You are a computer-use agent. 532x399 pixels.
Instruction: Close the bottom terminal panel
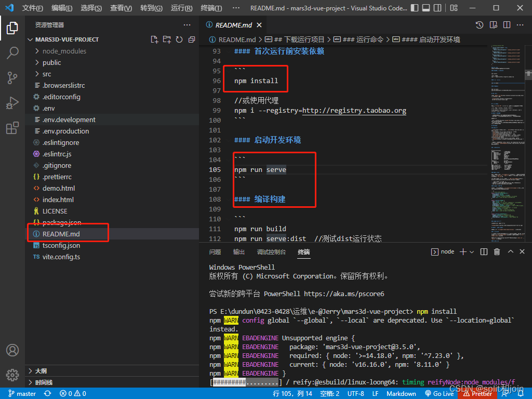pos(522,252)
